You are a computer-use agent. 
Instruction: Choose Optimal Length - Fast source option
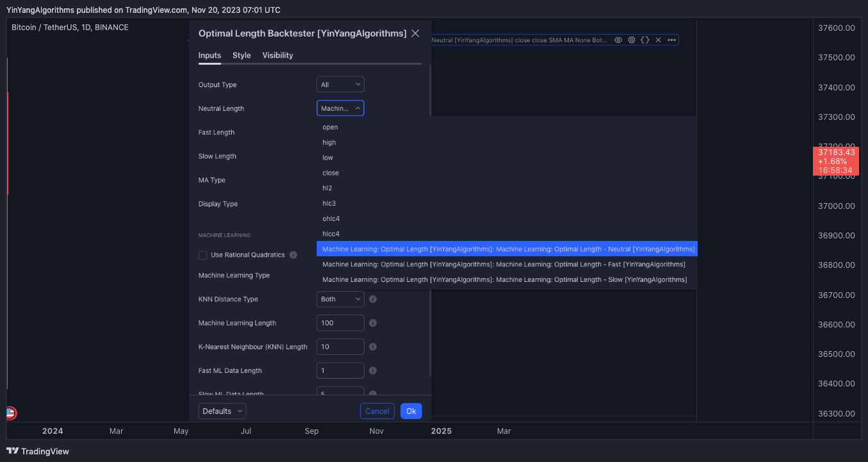click(507, 264)
